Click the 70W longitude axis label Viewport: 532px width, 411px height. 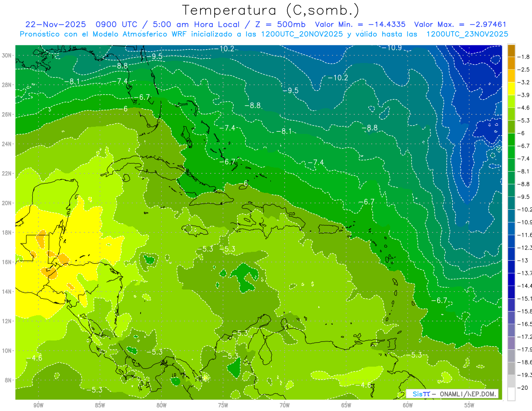coord(285,405)
